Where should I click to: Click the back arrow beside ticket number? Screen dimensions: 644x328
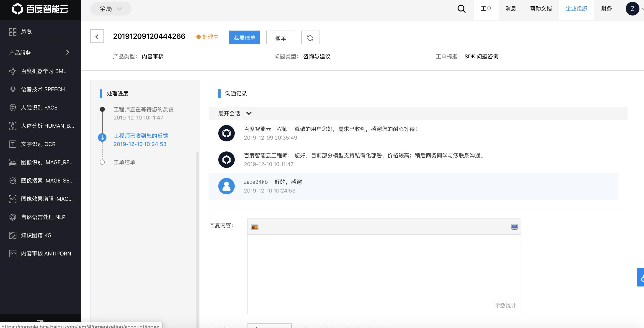(97, 37)
